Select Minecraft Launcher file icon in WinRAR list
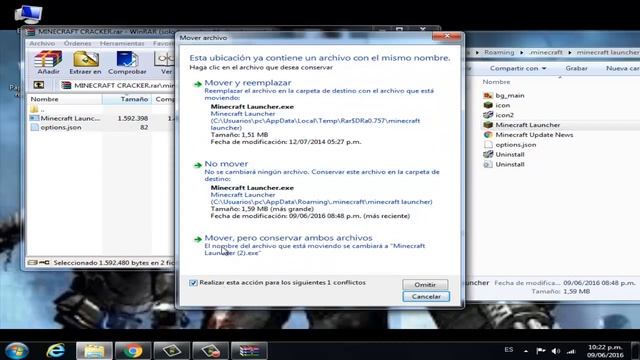Image resolution: width=640 pixels, height=360 pixels. pos(34,118)
